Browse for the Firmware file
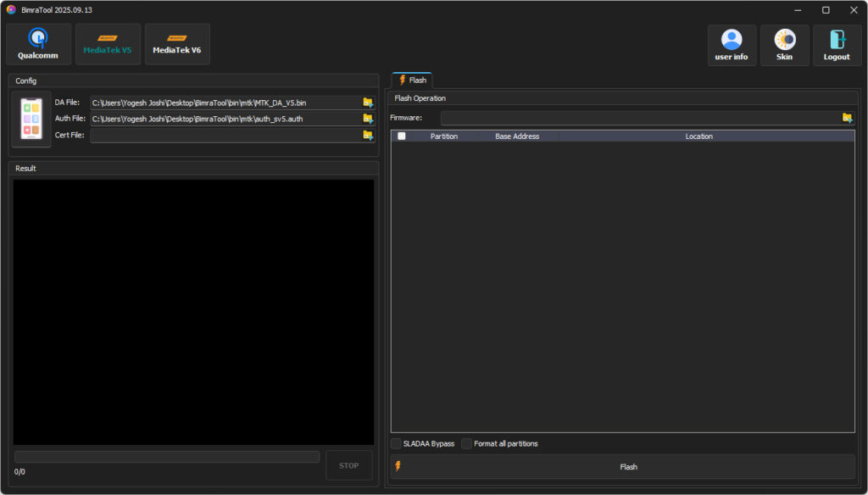Image resolution: width=868 pixels, height=495 pixels. coord(847,118)
